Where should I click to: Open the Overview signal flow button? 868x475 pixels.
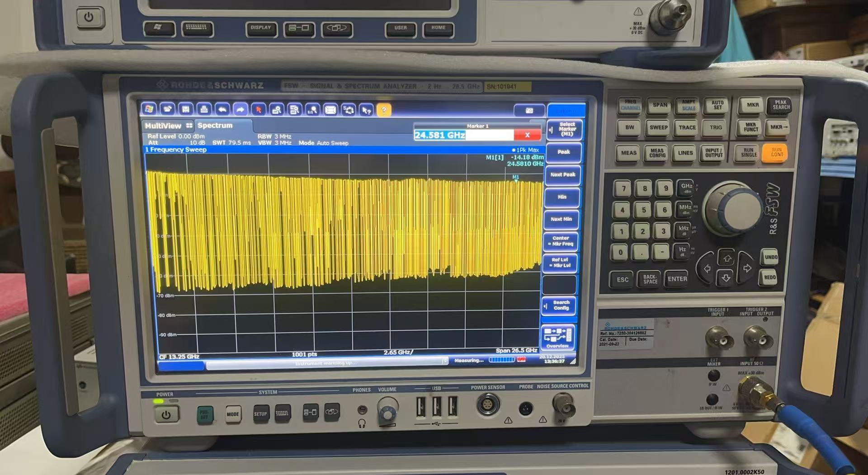coord(558,338)
